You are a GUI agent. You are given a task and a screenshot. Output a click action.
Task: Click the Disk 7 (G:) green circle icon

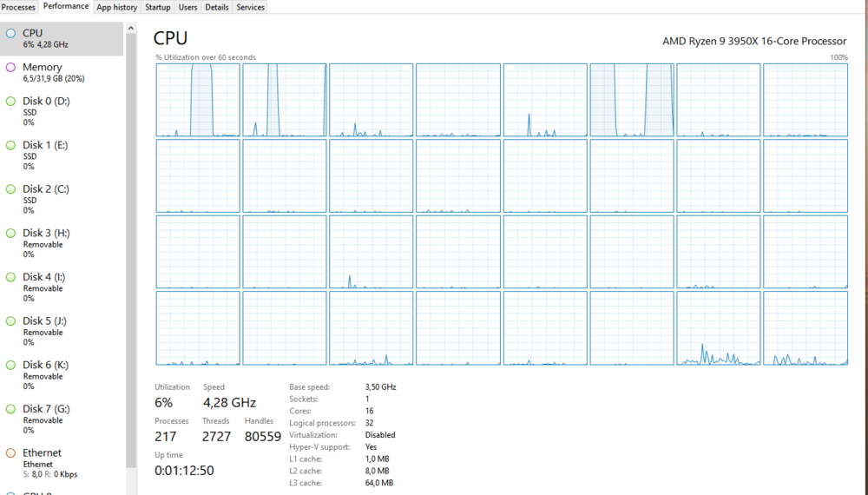(10, 409)
